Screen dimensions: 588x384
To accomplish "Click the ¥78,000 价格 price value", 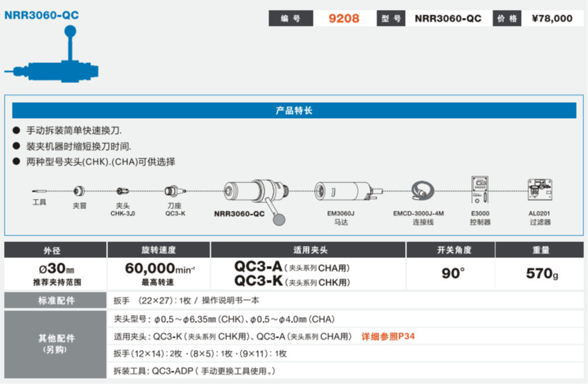I will pyautogui.click(x=554, y=19).
